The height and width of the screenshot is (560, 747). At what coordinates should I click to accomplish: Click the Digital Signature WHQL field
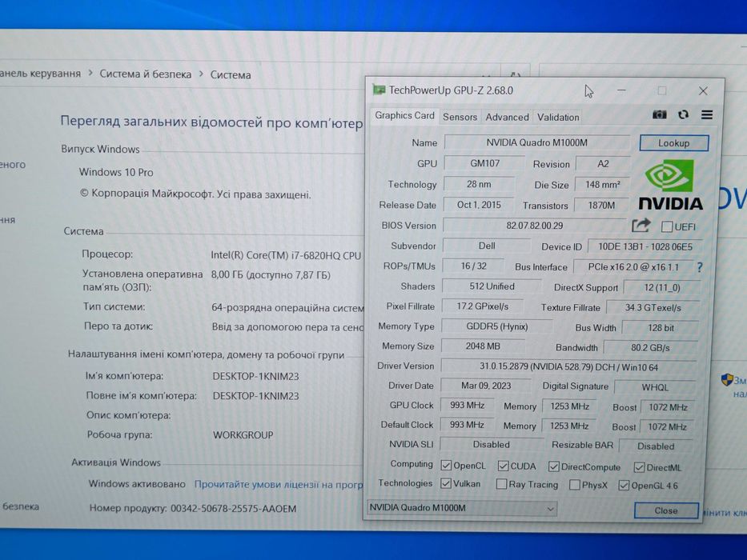[655, 387]
